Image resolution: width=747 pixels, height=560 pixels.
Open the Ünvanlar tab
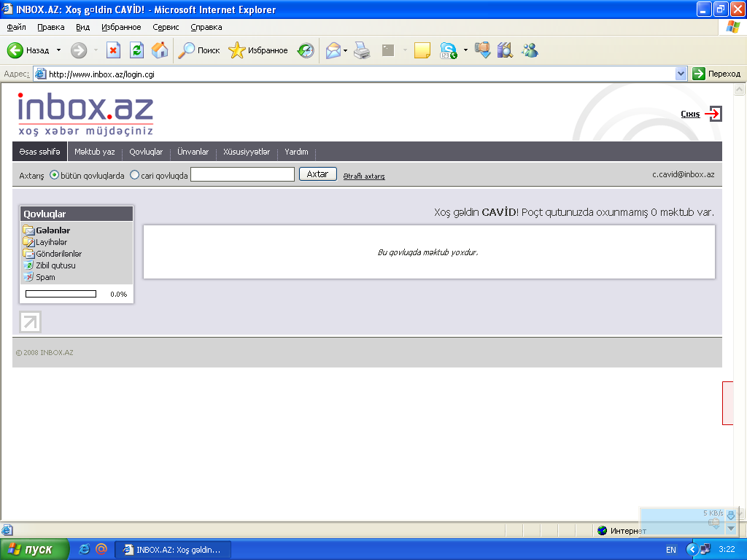tap(193, 152)
